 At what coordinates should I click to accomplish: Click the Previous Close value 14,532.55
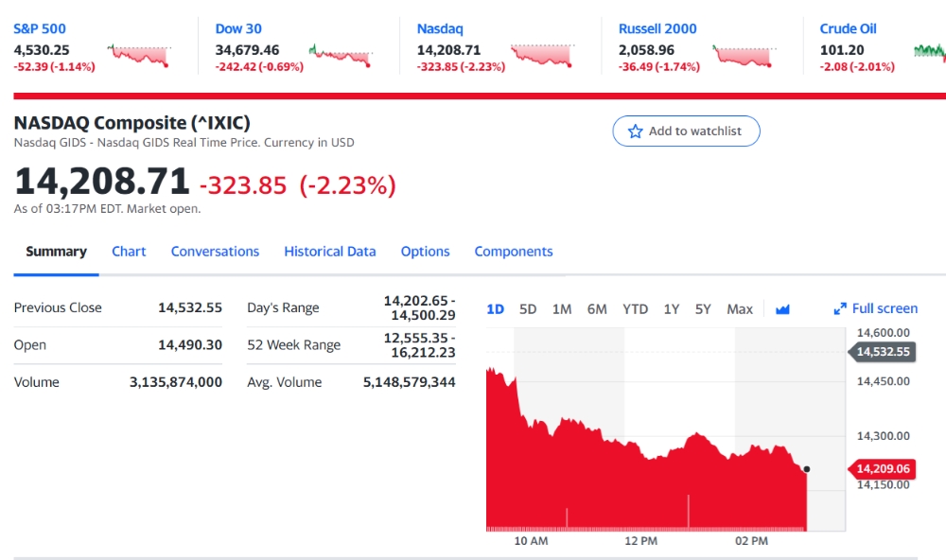coord(190,307)
